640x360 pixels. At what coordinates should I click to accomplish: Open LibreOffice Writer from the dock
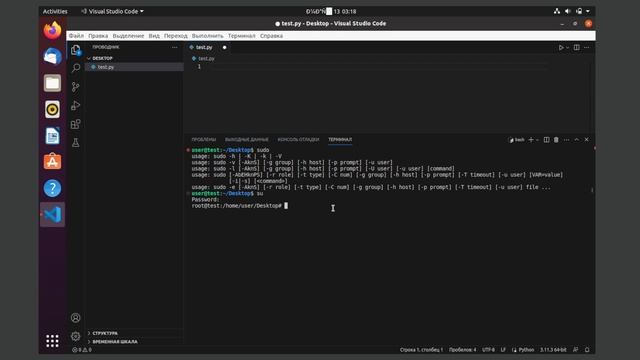(x=52, y=136)
